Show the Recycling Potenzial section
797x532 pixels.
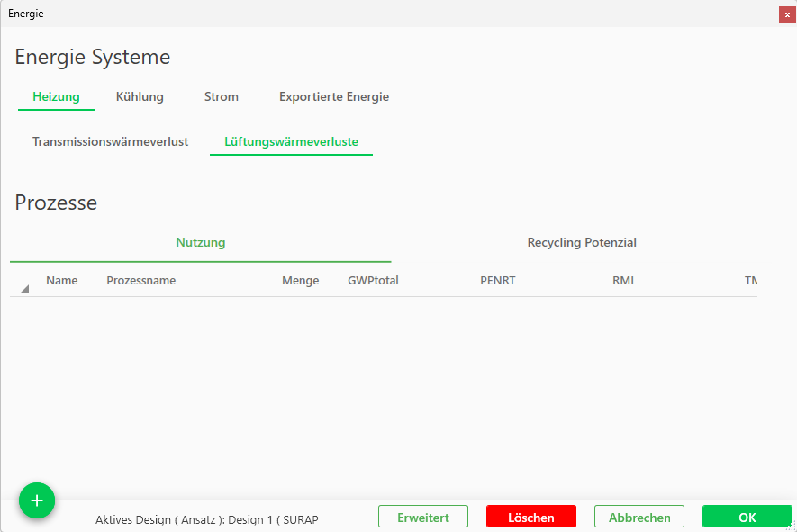pos(582,242)
